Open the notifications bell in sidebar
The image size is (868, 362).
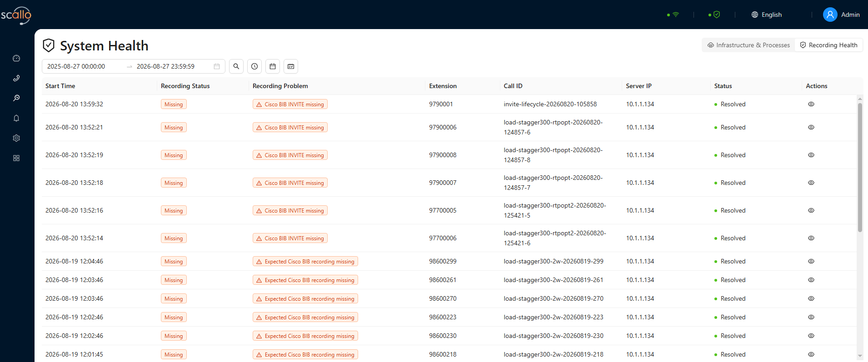pos(16,118)
